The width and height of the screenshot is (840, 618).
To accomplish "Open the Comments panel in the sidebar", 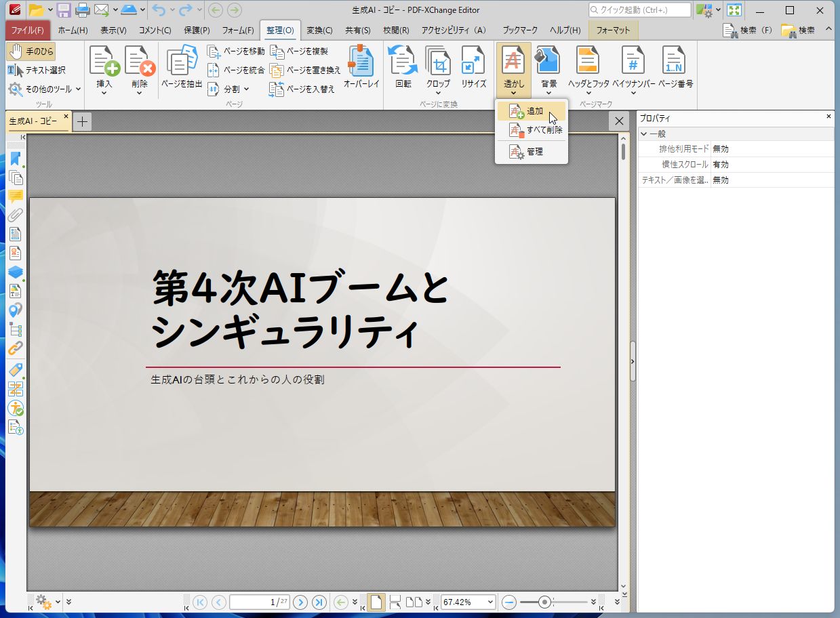I will point(17,197).
